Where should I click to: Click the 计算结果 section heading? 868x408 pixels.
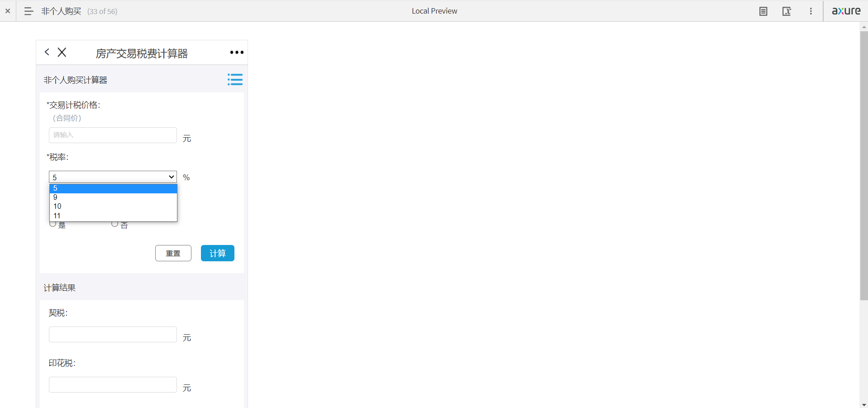[59, 288]
